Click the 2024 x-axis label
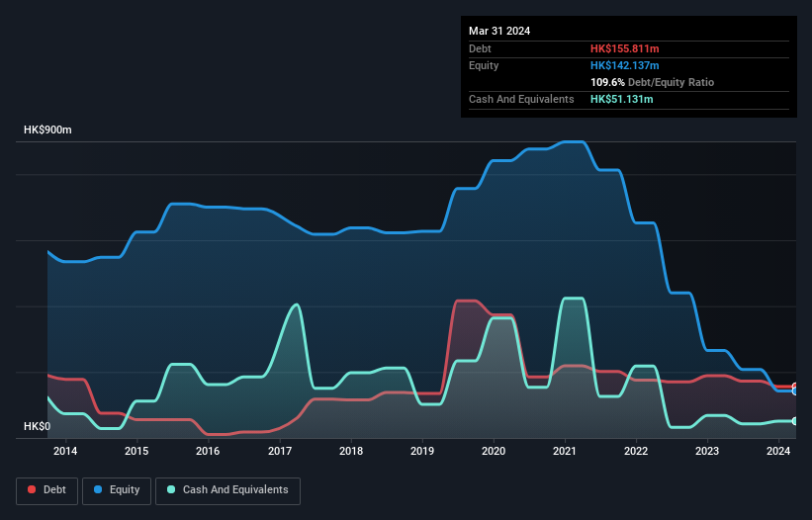Image resolution: width=812 pixels, height=520 pixels. 778,451
